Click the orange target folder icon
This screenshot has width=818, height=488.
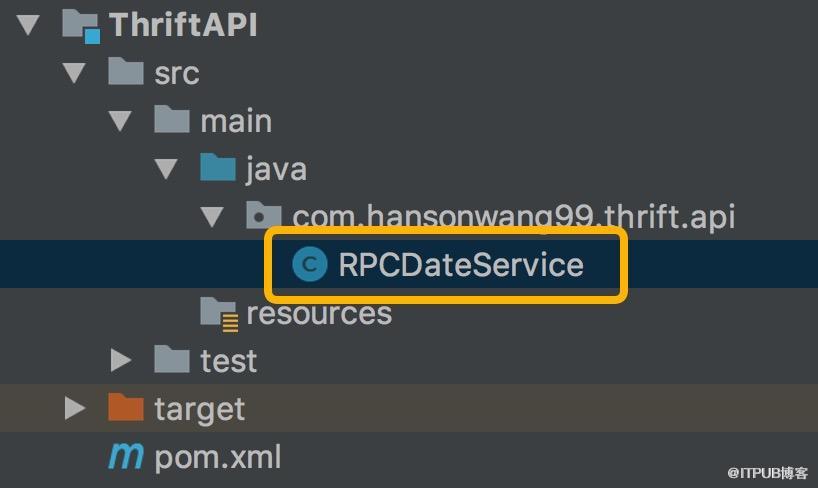(126, 407)
